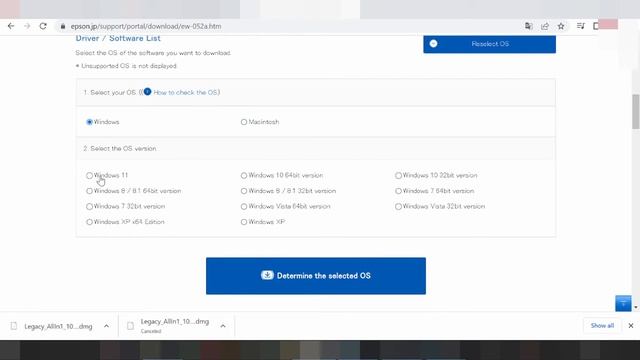The height and width of the screenshot is (360, 640).
Task: Choose the Windows 11 radio button
Action: coord(89,176)
